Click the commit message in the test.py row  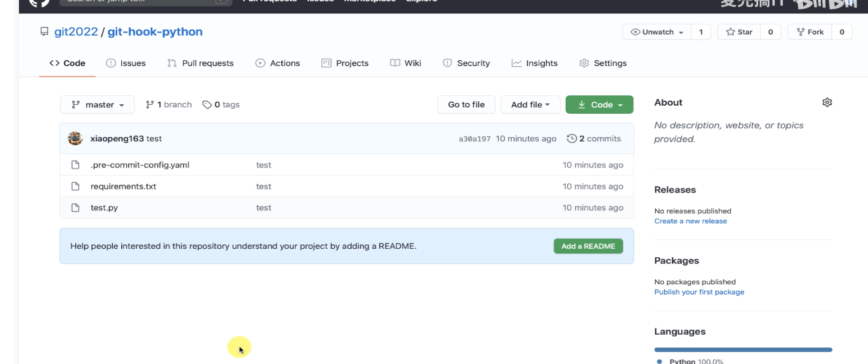264,208
